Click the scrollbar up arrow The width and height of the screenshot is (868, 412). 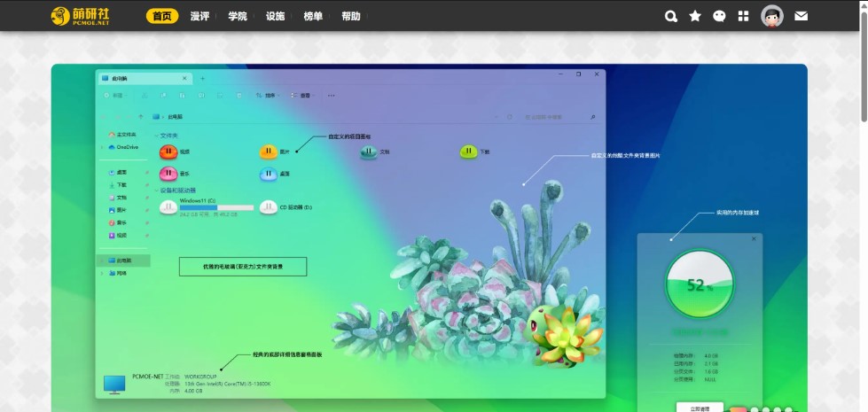pyautogui.click(x=863, y=5)
